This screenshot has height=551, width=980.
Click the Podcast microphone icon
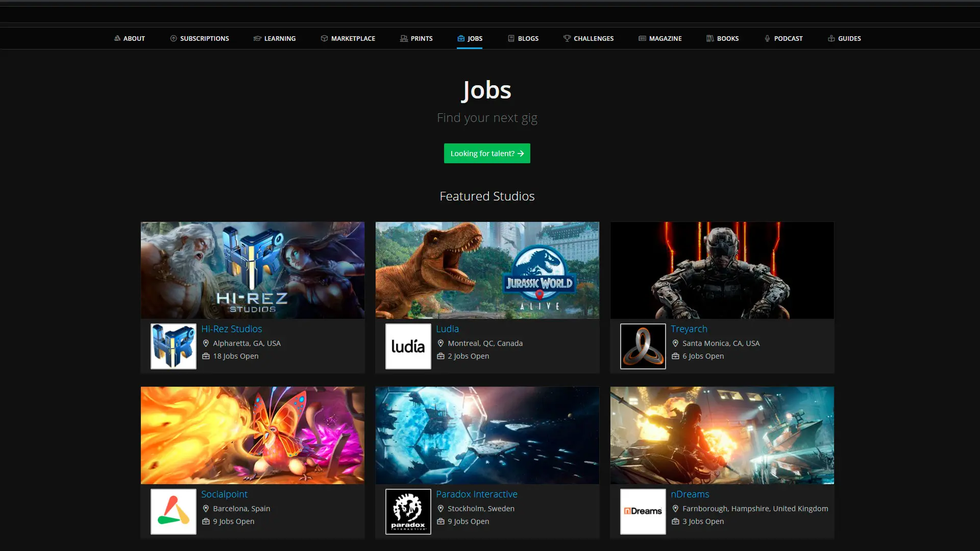pyautogui.click(x=767, y=38)
